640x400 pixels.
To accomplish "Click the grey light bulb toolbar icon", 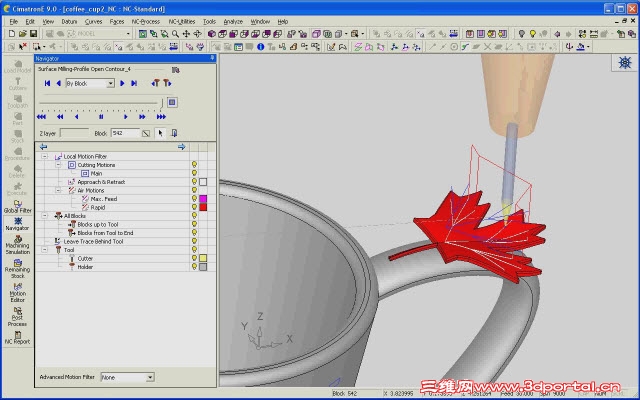I will (x=522, y=33).
